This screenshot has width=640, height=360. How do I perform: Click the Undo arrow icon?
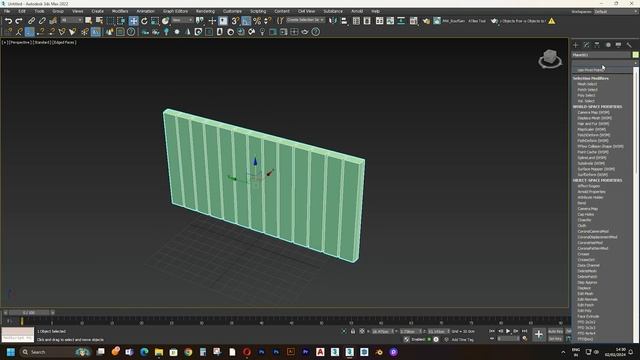coord(8,21)
